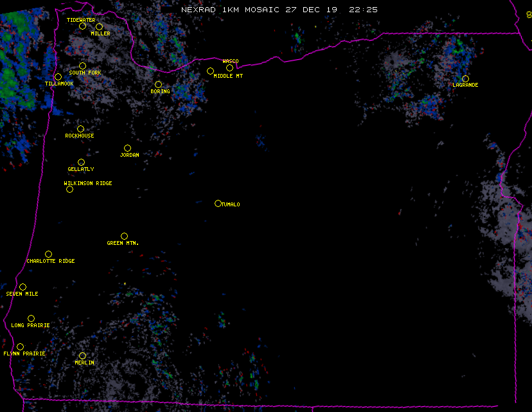Click the Charlotte Ridge station circle
The width and height of the screenshot is (532, 412).
coord(48,254)
